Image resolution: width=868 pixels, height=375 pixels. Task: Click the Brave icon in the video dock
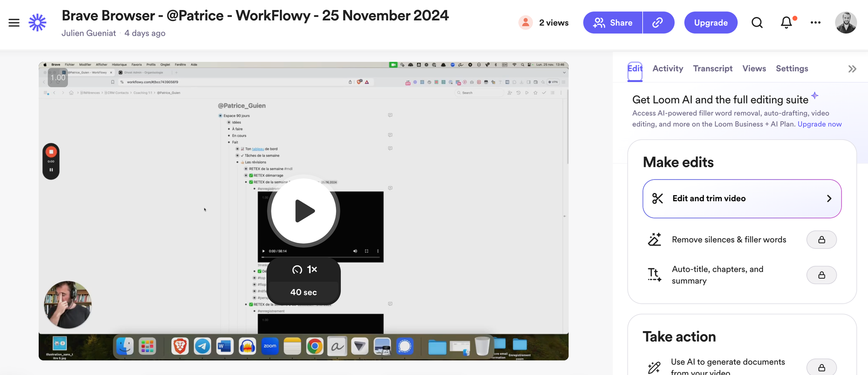point(180,346)
